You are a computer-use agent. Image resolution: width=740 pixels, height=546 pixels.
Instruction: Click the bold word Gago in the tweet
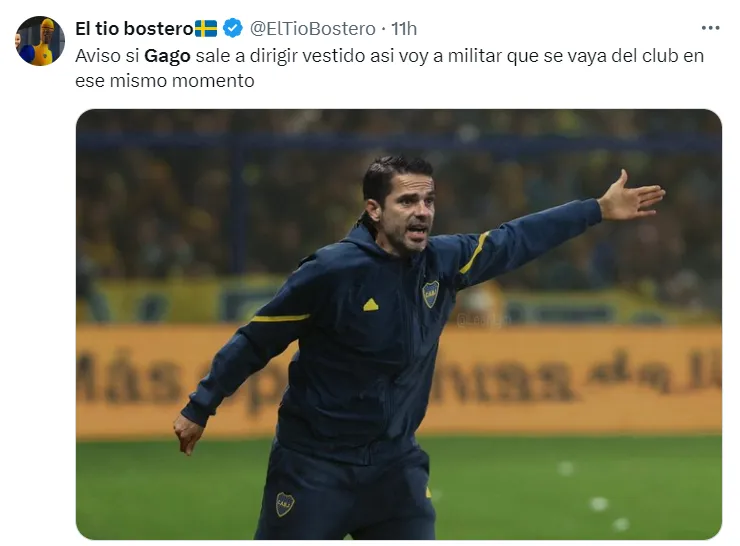[x=167, y=56]
